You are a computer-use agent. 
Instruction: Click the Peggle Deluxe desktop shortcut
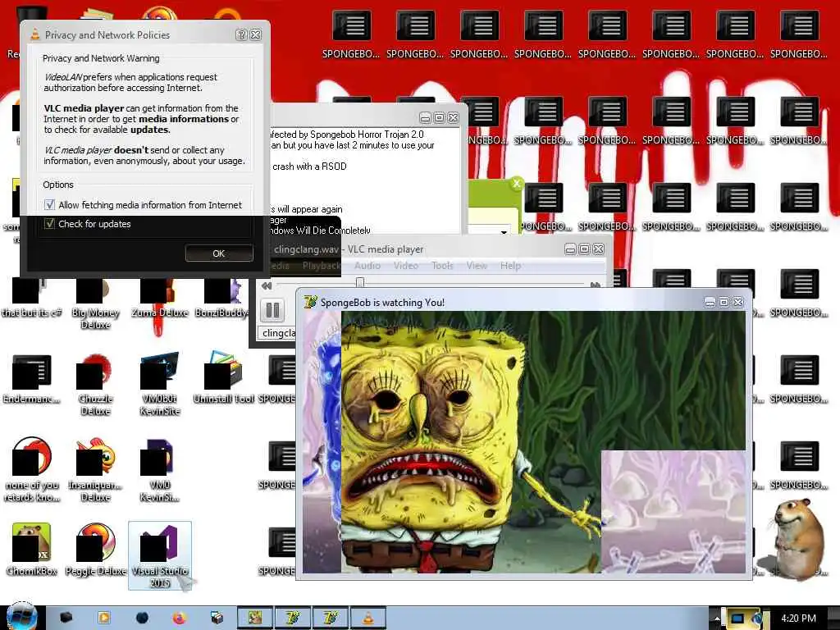[95, 549]
